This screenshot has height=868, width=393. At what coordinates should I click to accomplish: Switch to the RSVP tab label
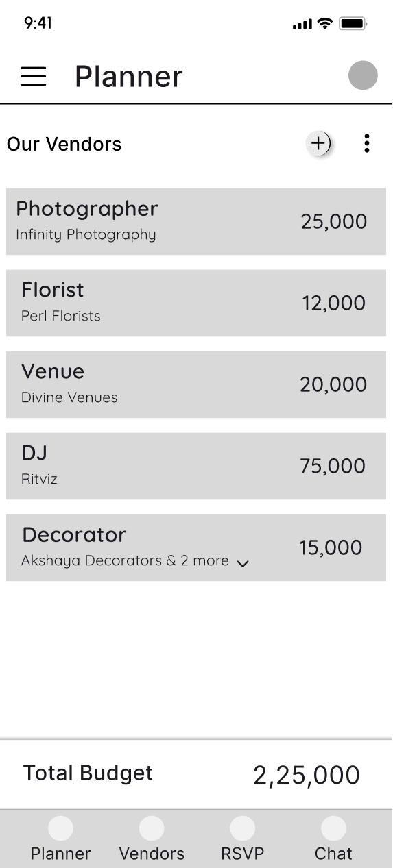242,854
